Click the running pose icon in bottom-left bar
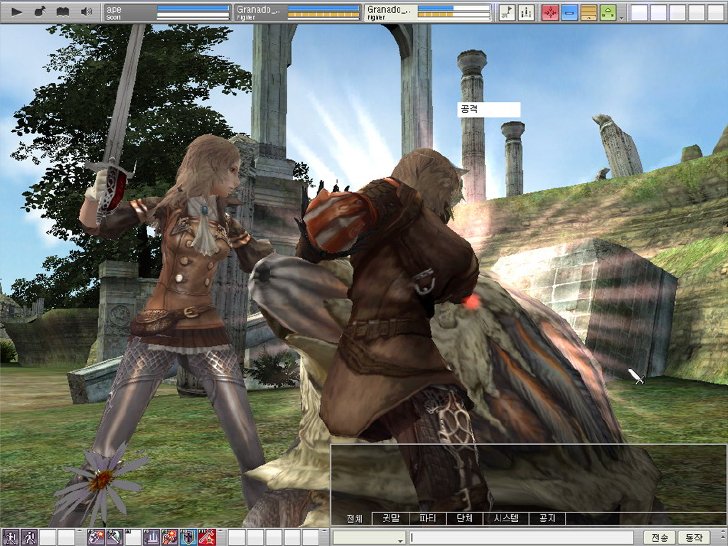 pos(30,537)
